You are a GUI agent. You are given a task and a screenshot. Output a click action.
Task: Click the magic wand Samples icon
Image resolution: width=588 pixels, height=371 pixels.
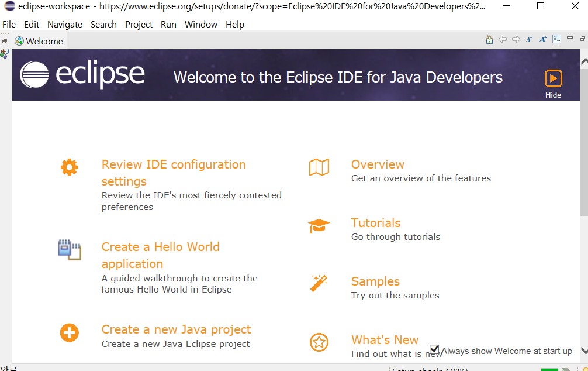click(x=319, y=283)
